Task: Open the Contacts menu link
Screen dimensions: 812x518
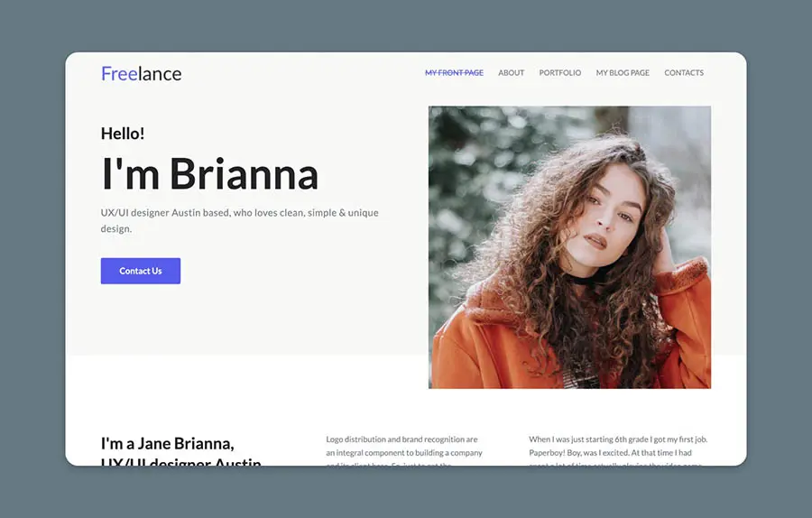Action: click(x=684, y=73)
